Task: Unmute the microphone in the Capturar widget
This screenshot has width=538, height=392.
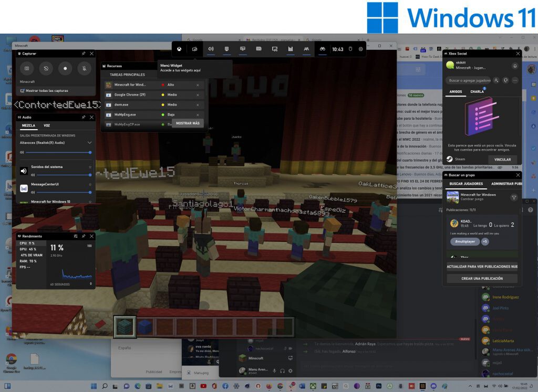Action: point(85,69)
